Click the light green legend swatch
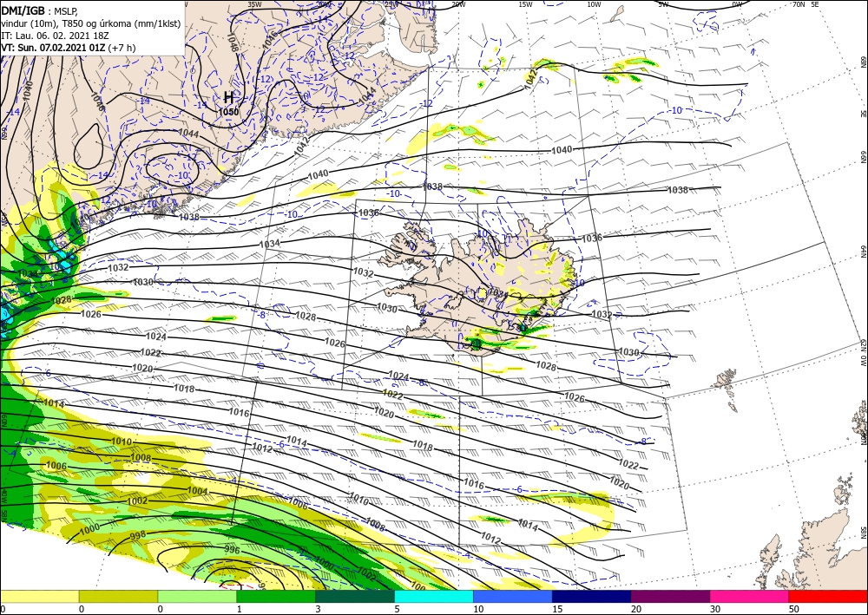 point(197,596)
